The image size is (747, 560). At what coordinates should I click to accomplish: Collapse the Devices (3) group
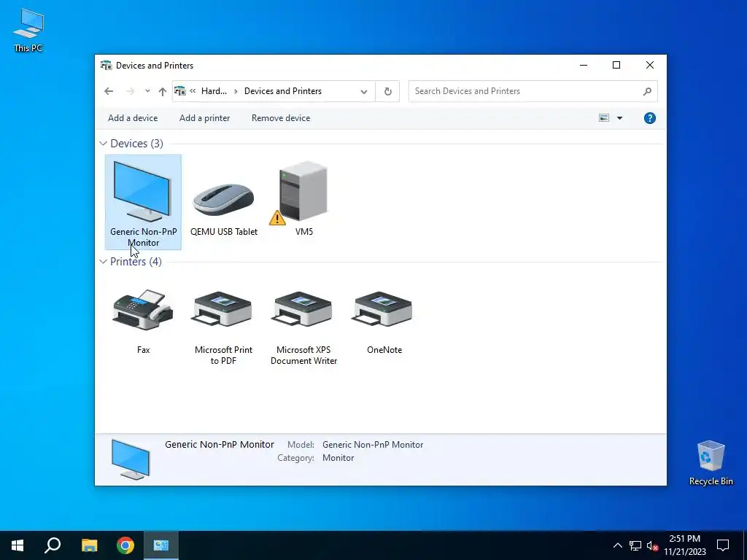(x=103, y=144)
